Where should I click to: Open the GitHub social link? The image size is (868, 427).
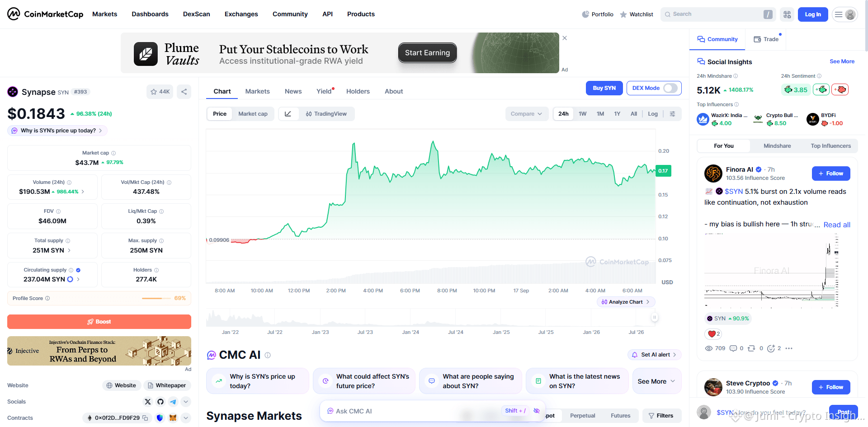point(160,402)
